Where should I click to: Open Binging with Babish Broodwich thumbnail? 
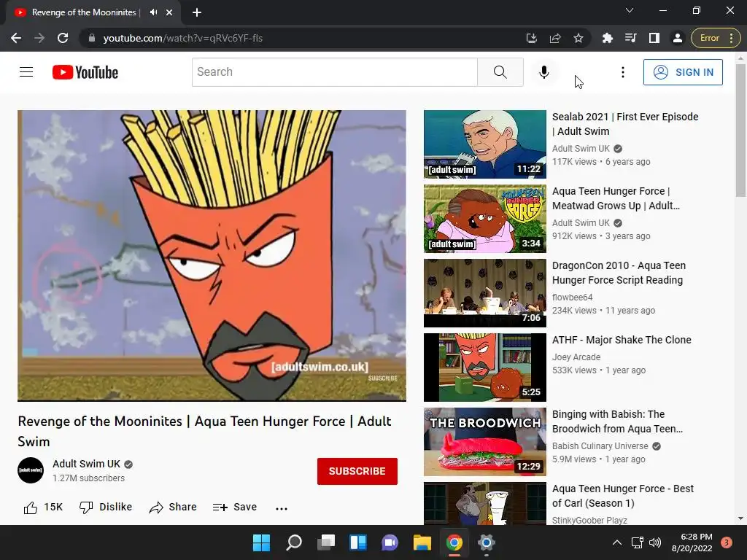click(485, 442)
